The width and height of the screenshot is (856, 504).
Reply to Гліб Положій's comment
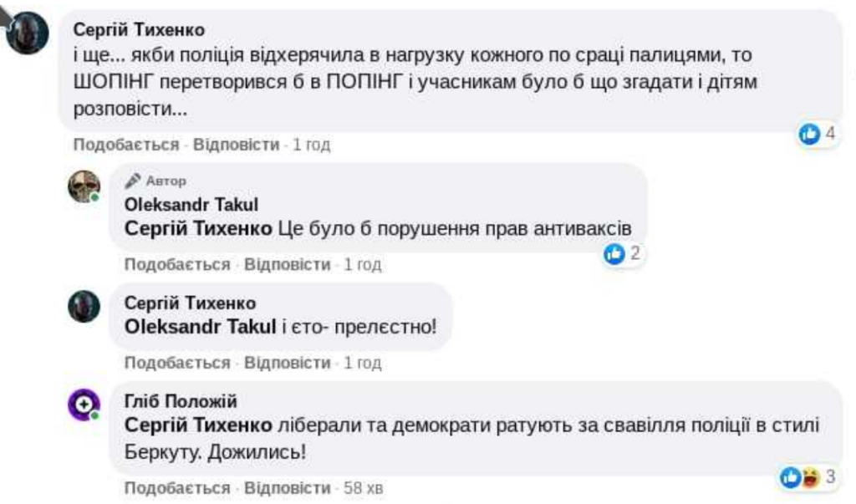click(287, 488)
